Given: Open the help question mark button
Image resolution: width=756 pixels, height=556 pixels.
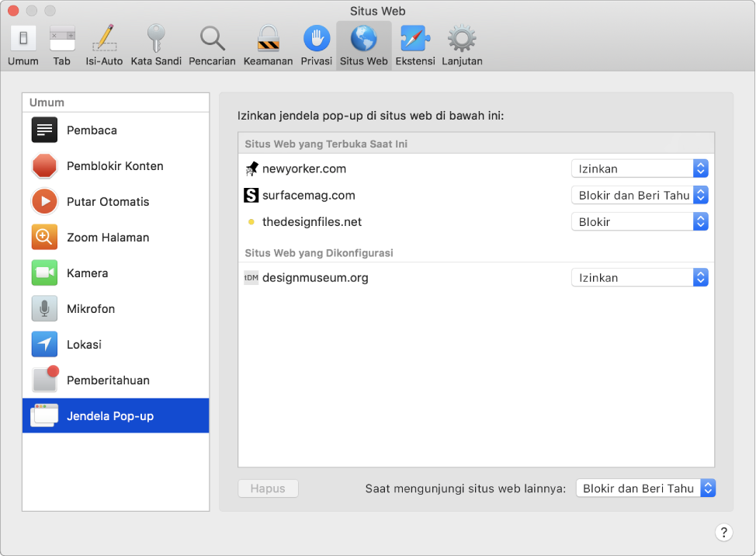Looking at the screenshot, I should tap(723, 533).
